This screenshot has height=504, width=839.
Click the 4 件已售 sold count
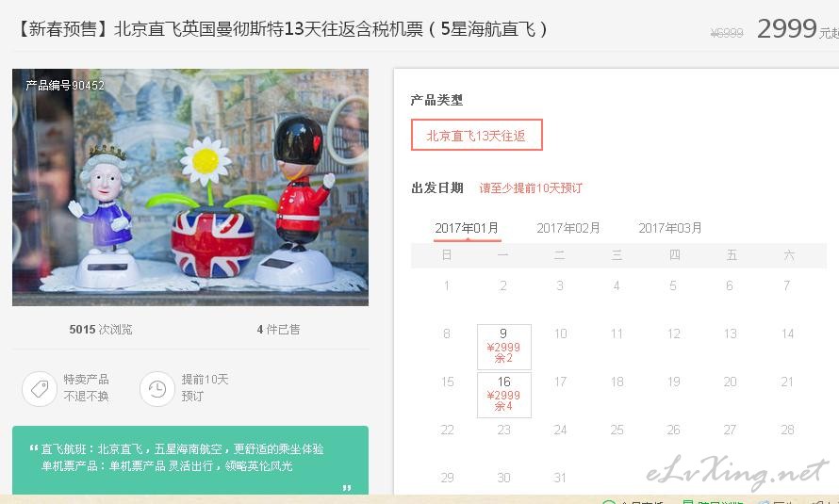pos(278,329)
